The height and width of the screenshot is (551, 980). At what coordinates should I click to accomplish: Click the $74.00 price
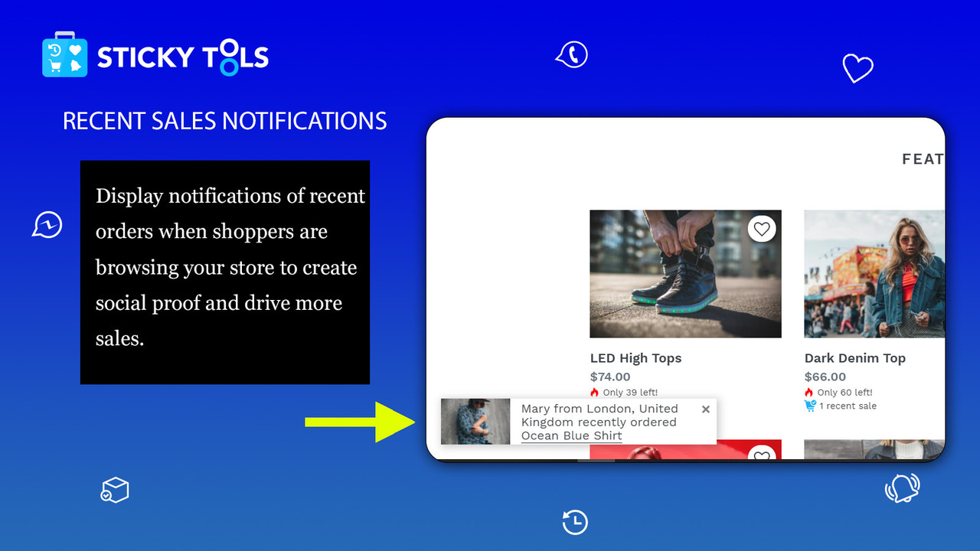(x=610, y=377)
